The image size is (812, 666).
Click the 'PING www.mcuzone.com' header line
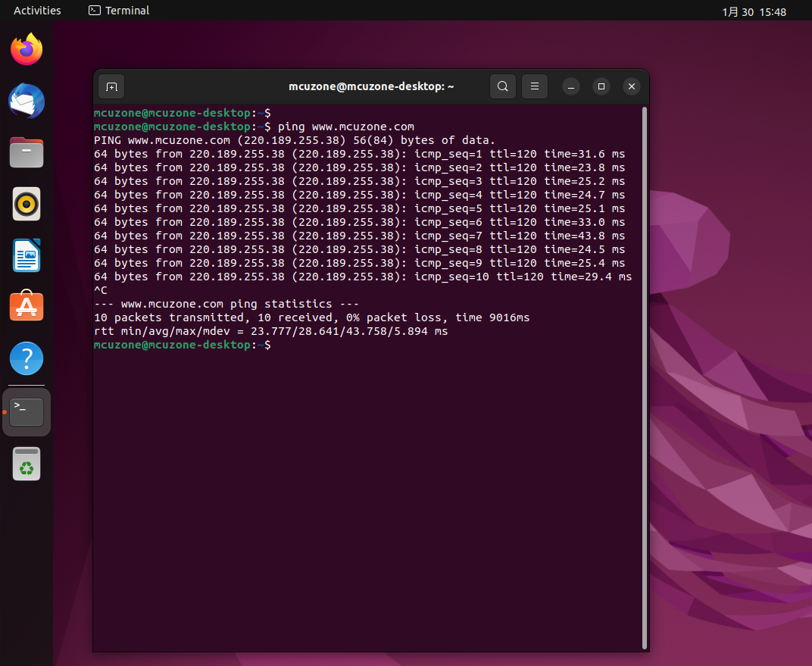(x=294, y=140)
